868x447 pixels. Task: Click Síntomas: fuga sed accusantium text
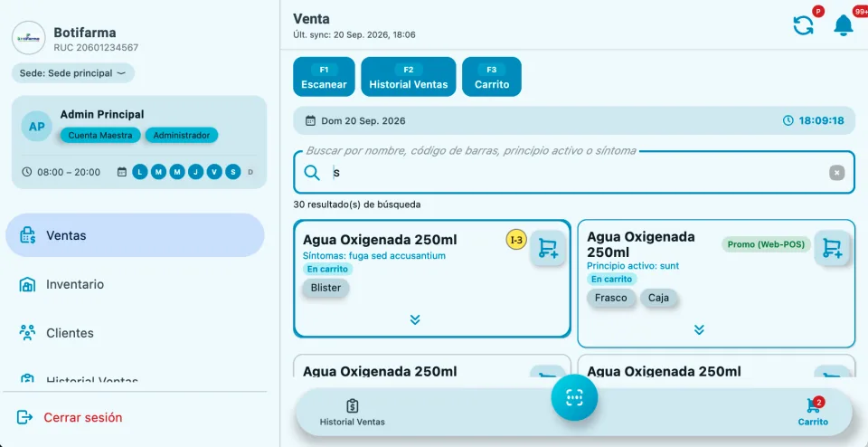[x=374, y=256]
